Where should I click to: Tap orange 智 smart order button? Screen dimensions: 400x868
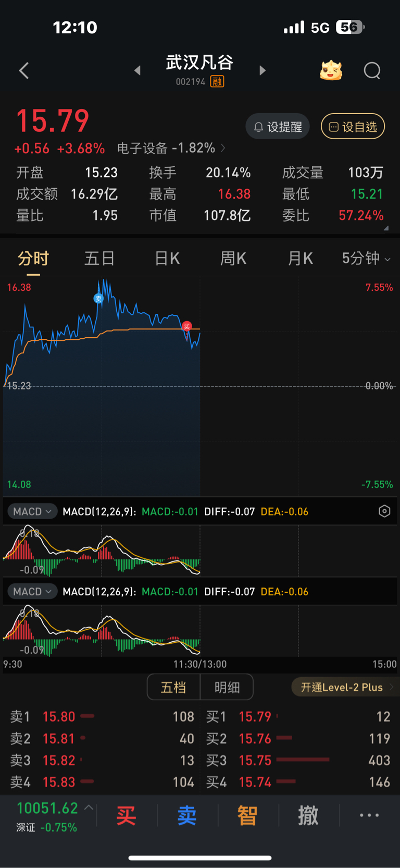[x=247, y=815]
